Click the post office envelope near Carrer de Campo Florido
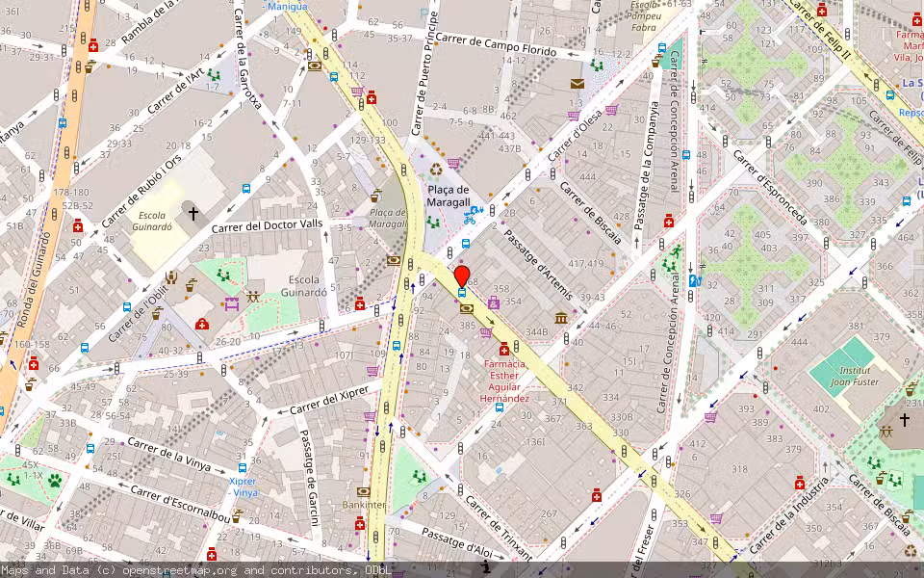The height and width of the screenshot is (578, 924). coord(576,85)
